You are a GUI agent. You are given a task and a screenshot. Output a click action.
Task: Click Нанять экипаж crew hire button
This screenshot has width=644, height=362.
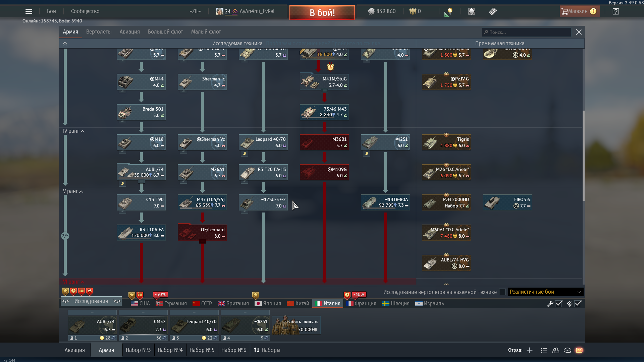[x=296, y=325]
